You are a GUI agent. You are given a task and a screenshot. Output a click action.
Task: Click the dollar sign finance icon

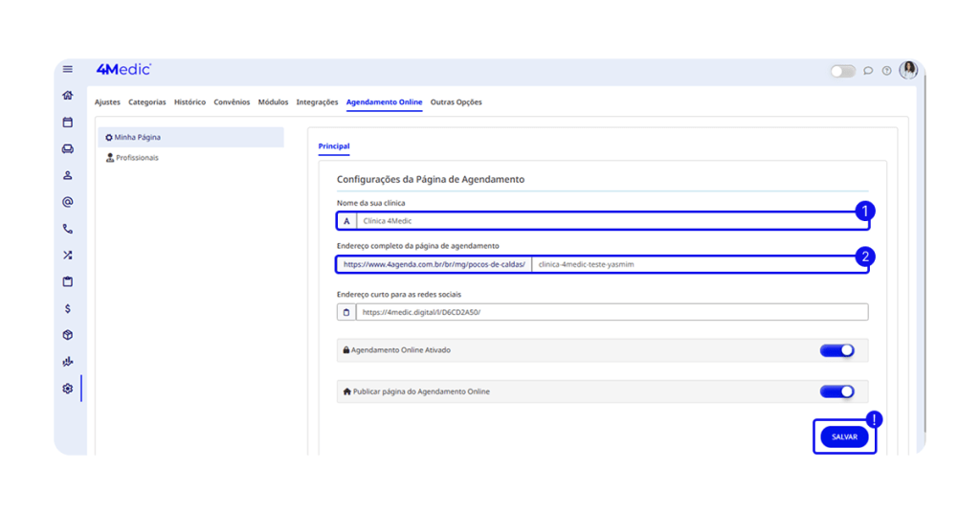point(67,309)
